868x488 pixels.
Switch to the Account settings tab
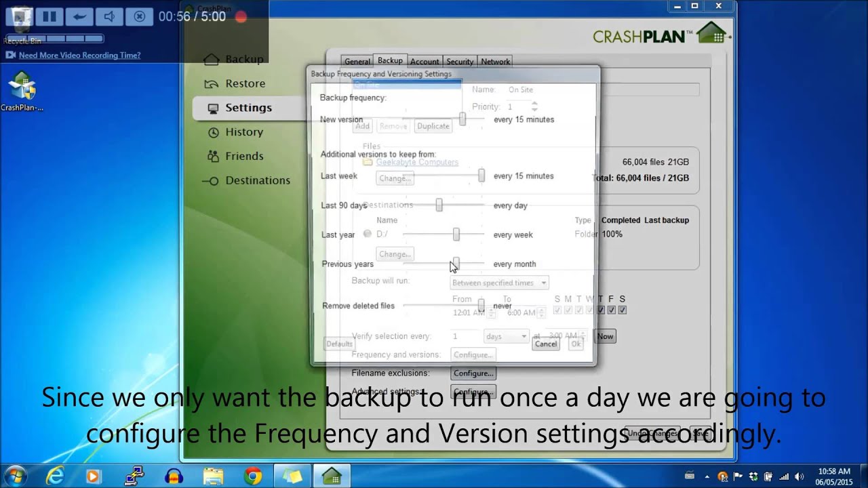(425, 62)
